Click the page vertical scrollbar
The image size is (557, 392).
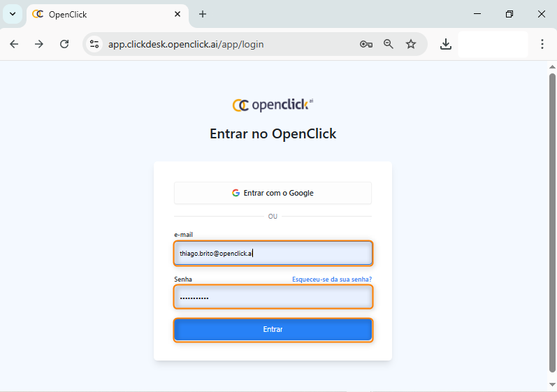(552, 224)
